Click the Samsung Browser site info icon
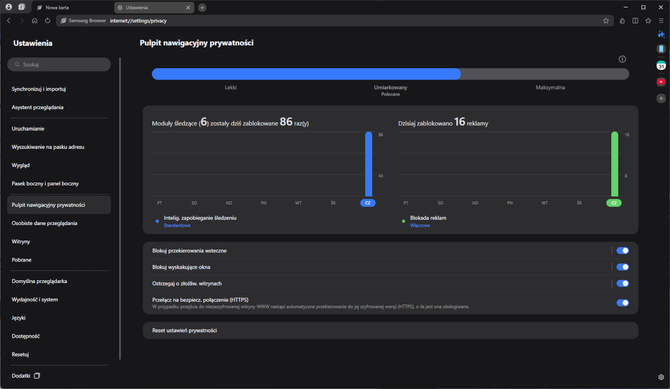Image resolution: width=670 pixels, height=389 pixels. pos(63,21)
